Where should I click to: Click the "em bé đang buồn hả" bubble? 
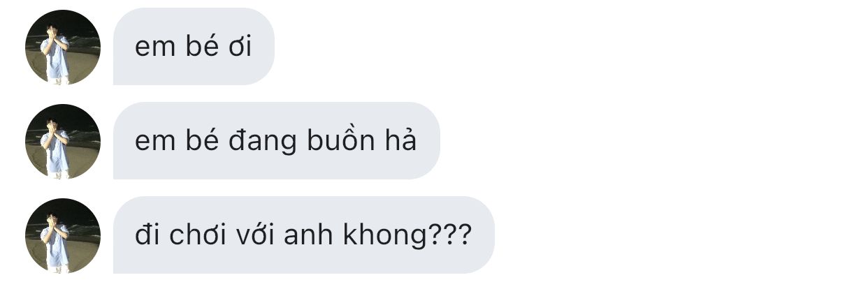click(277, 141)
